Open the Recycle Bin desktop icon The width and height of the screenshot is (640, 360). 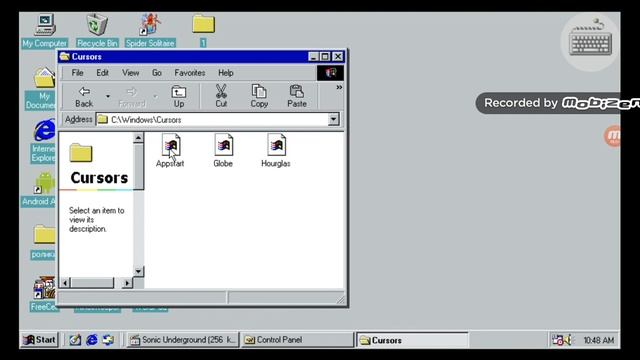click(97, 31)
